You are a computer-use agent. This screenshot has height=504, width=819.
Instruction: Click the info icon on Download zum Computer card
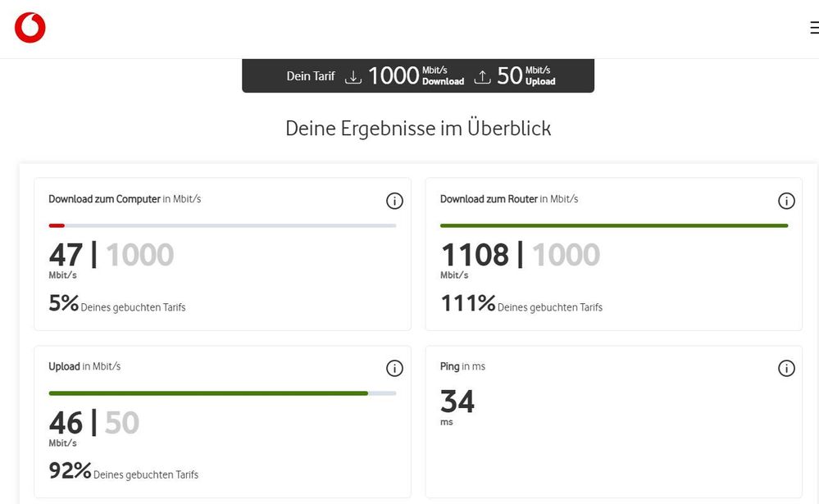tap(394, 201)
